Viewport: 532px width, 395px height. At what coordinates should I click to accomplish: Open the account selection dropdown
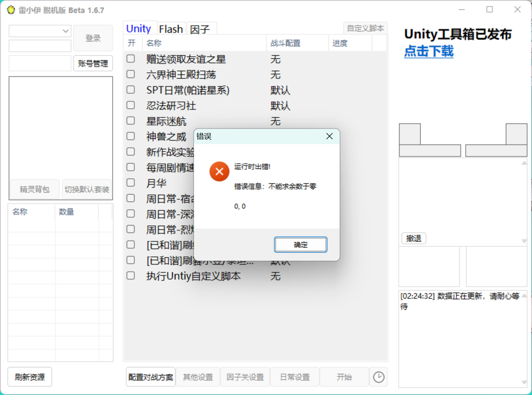pos(65,31)
